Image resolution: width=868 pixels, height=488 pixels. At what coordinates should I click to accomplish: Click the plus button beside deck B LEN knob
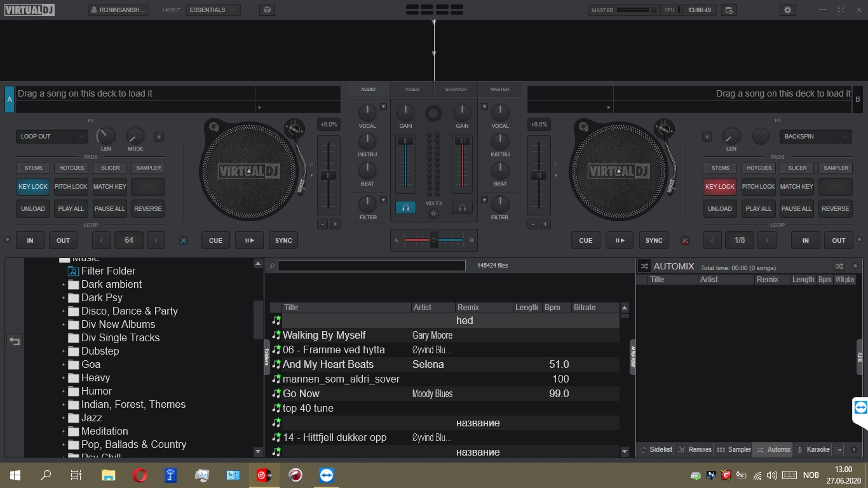click(x=707, y=137)
